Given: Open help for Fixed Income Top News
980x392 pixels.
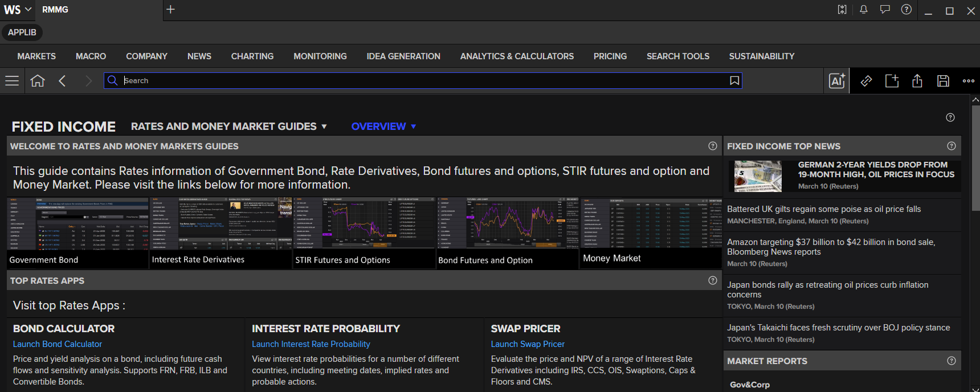Looking at the screenshot, I should (952, 146).
